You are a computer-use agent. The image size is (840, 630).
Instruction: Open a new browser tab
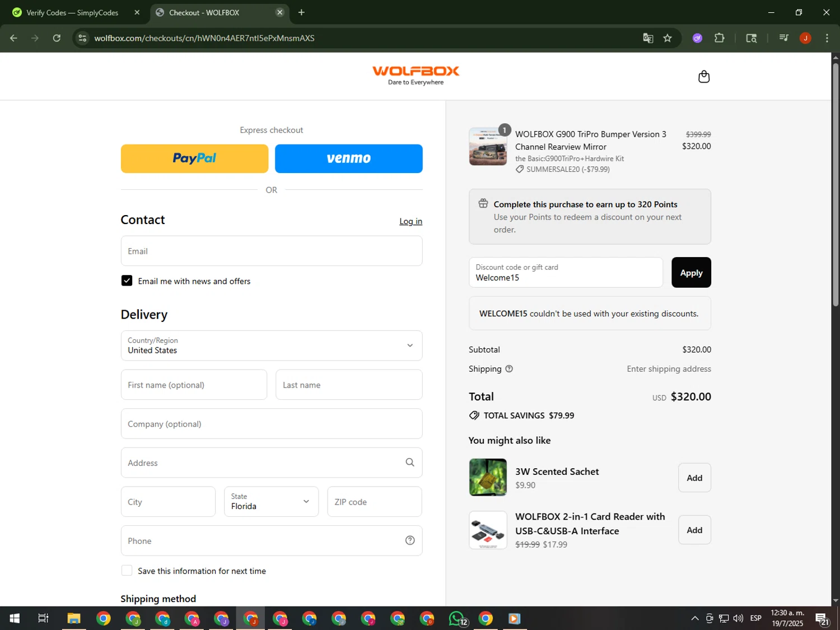(x=301, y=12)
